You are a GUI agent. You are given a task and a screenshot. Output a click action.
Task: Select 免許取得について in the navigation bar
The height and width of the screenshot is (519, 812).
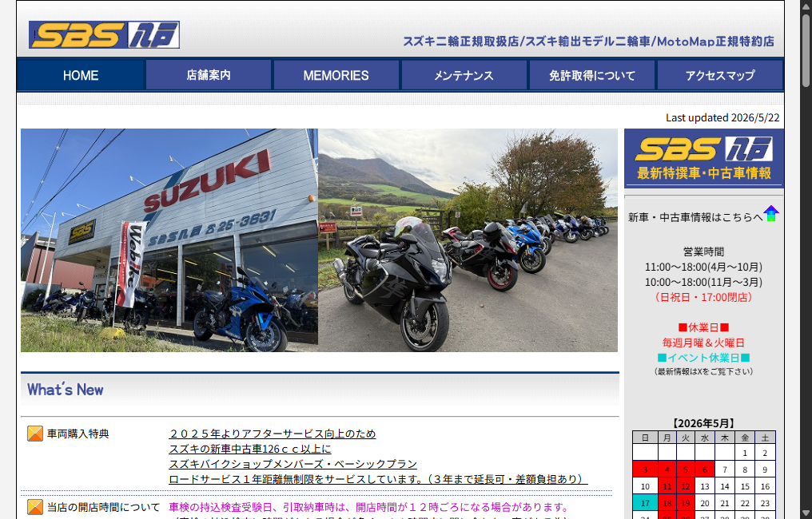(592, 76)
